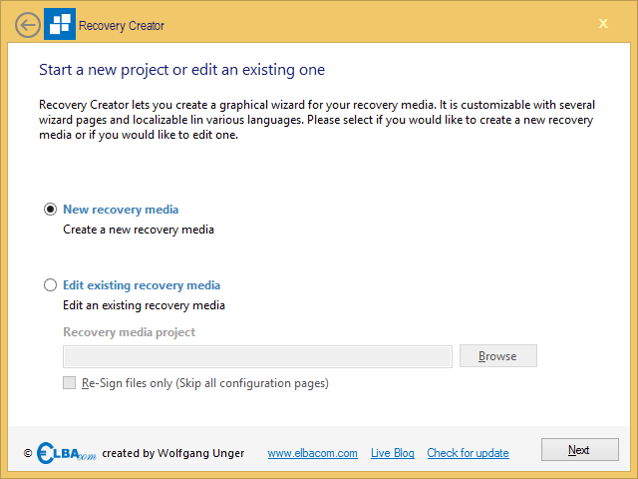Click the Recovery Creator app logo icon
Image resolution: width=638 pixels, height=479 pixels.
[60, 24]
